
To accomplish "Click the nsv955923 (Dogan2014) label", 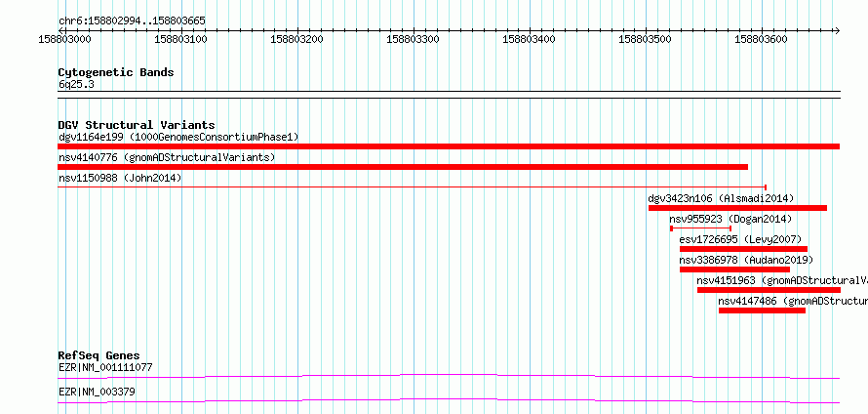I will (730, 219).
